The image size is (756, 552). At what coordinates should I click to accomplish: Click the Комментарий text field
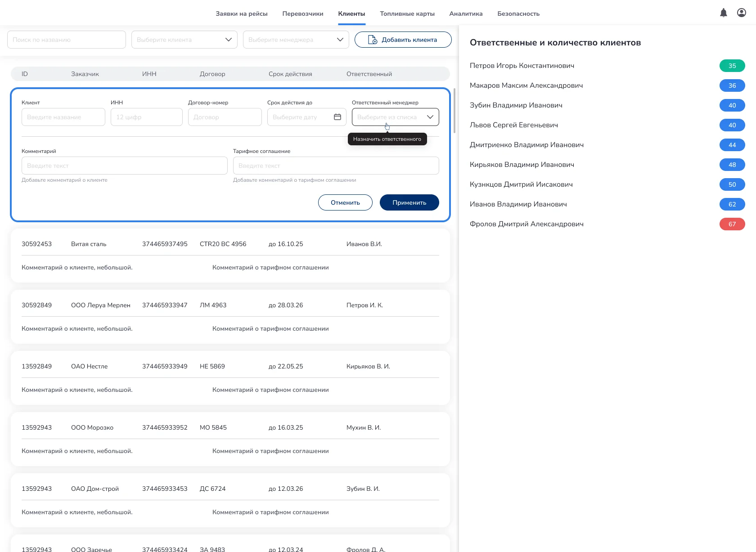[125, 166]
